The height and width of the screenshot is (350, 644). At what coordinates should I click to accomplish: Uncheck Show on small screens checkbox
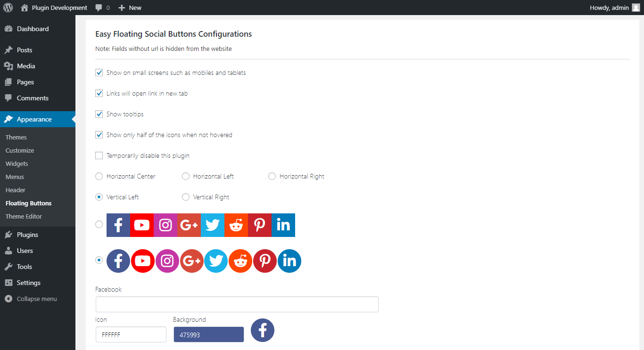tap(99, 73)
